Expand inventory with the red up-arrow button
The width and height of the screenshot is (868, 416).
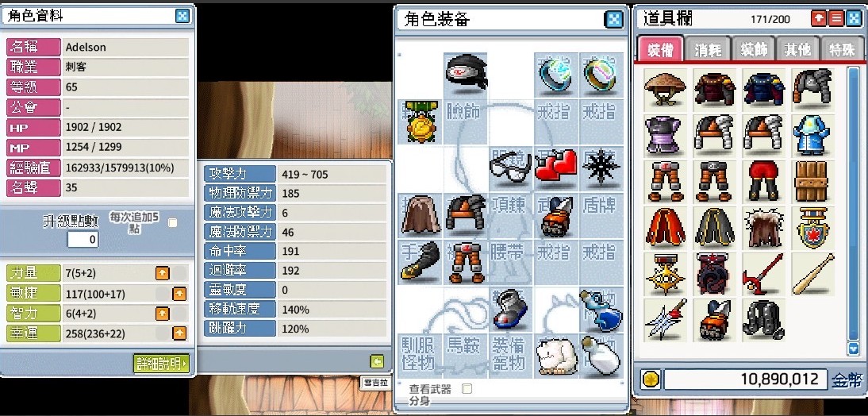[819, 18]
